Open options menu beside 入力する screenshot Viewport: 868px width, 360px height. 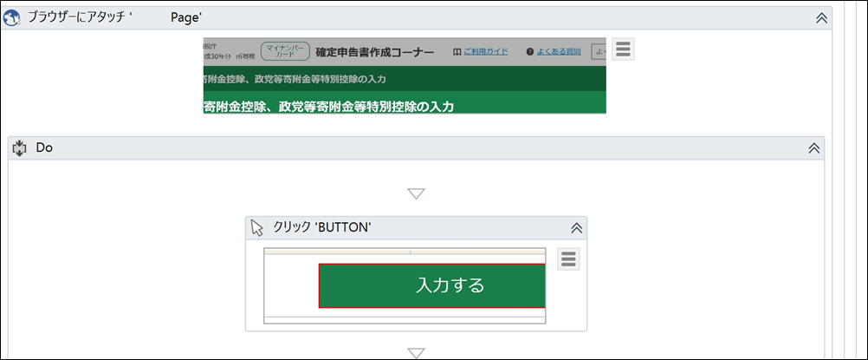click(x=568, y=259)
